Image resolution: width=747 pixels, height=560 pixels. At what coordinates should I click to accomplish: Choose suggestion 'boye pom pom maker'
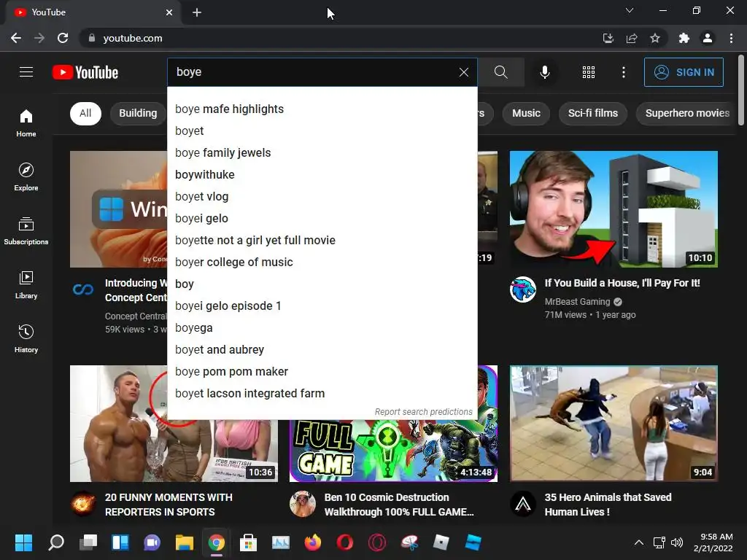322,372
